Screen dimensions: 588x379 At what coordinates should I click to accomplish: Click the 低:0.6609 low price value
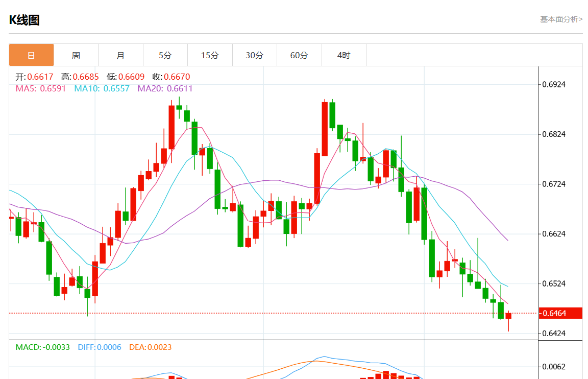click(125, 77)
